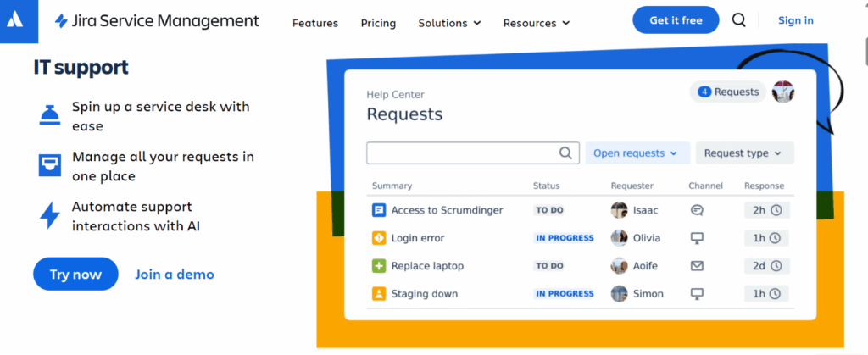The width and height of the screenshot is (868, 355).
Task: Click the Response column header
Action: click(764, 186)
